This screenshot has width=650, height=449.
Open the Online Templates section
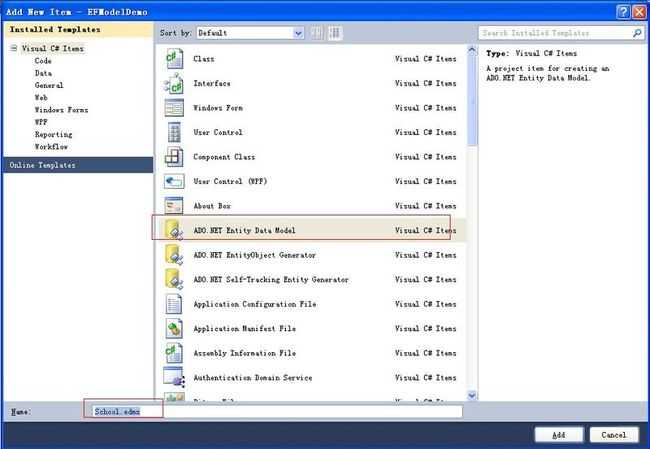[x=78, y=165]
